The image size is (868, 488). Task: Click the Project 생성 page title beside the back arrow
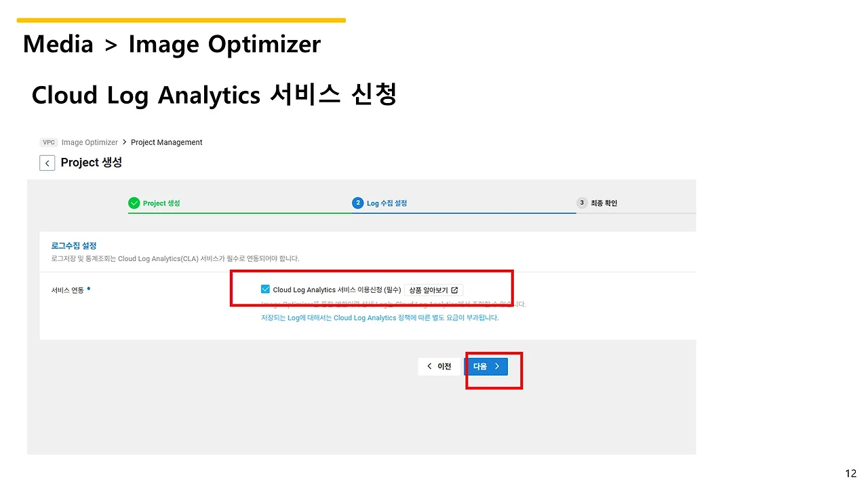[92, 163]
